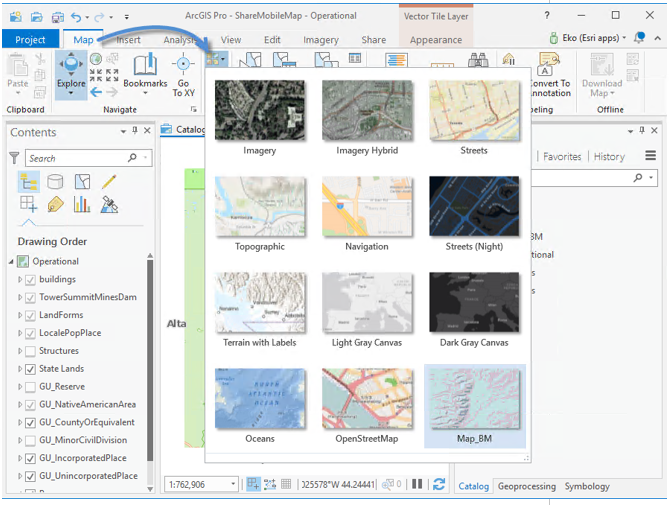Select List By Selection icon
This screenshot has height=505, width=671.
click(82, 182)
